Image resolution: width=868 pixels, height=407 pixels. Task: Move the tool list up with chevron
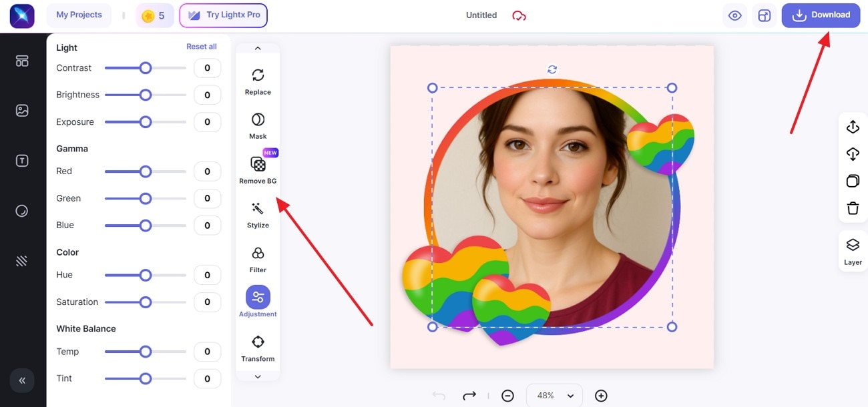point(258,48)
